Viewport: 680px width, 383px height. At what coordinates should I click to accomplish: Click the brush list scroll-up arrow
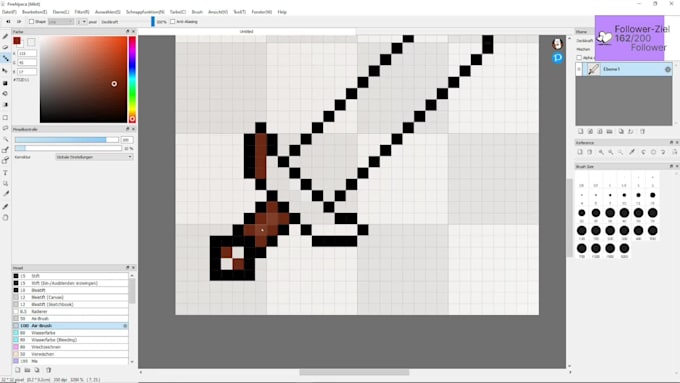132,275
